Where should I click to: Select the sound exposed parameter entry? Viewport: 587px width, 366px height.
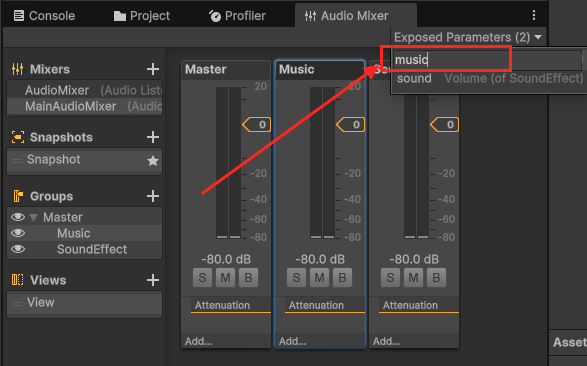[x=489, y=79]
